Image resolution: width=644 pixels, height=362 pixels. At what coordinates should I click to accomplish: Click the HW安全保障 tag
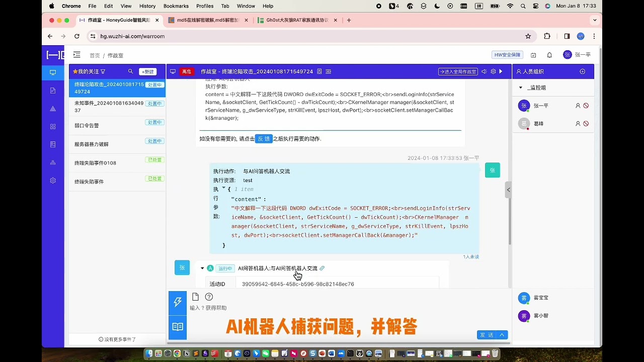click(x=507, y=55)
